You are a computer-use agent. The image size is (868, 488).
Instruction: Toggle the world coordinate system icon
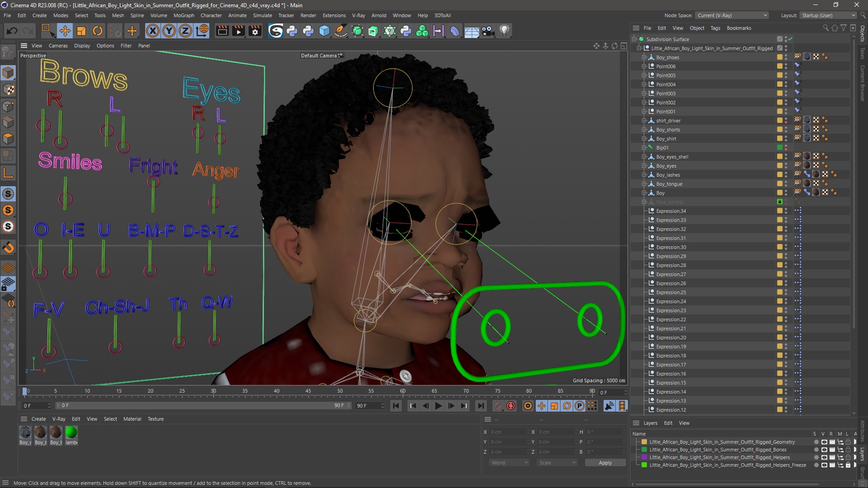point(203,31)
